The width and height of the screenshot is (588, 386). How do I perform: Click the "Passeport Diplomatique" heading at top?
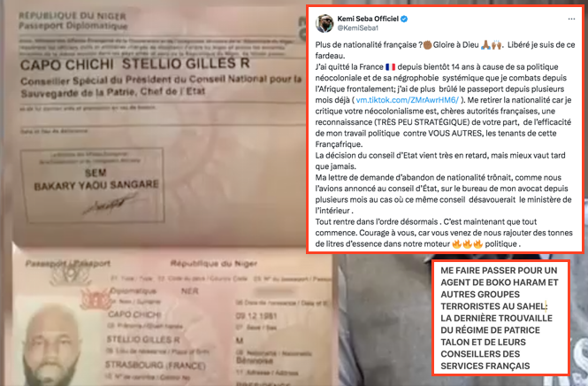click(73, 26)
